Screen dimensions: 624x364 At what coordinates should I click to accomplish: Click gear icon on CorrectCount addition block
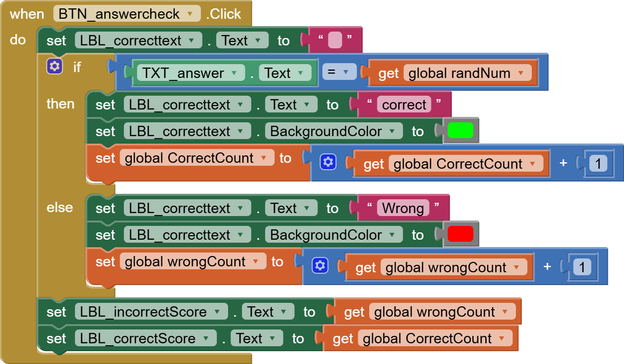click(x=328, y=162)
